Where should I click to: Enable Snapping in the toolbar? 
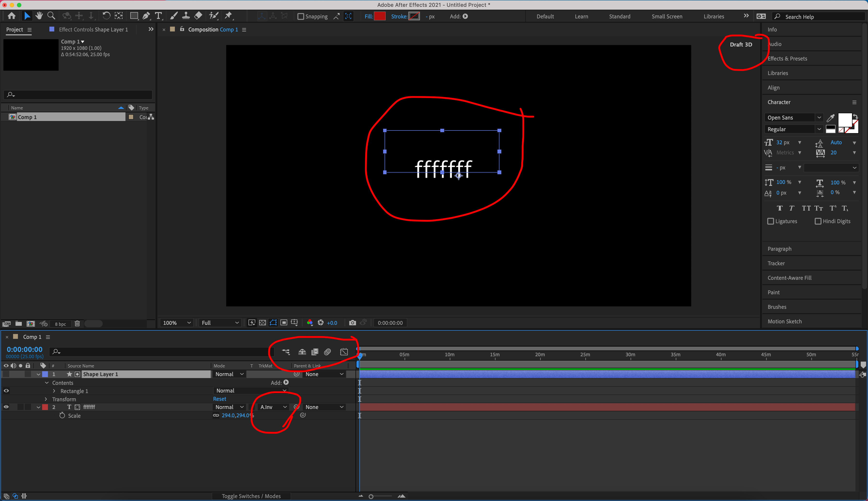[301, 16]
